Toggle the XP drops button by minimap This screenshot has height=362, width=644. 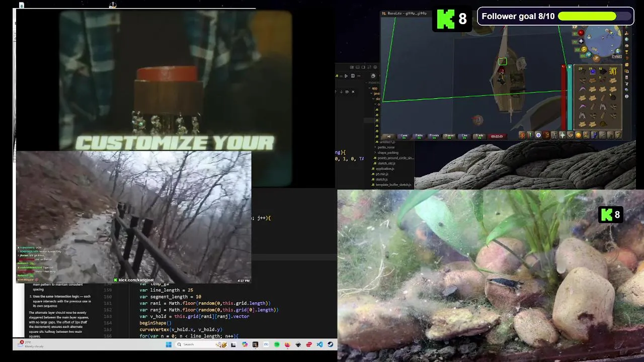click(575, 27)
